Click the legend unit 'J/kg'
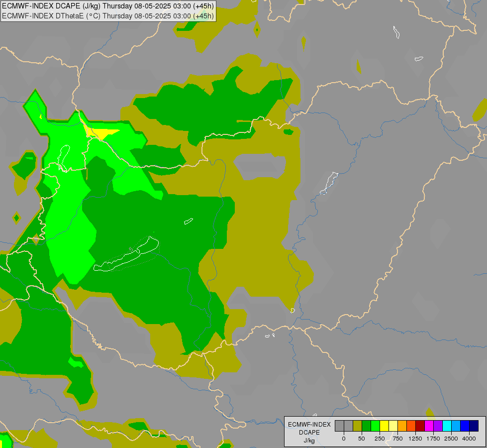Screen dimensions: 487x448 pos(309,441)
